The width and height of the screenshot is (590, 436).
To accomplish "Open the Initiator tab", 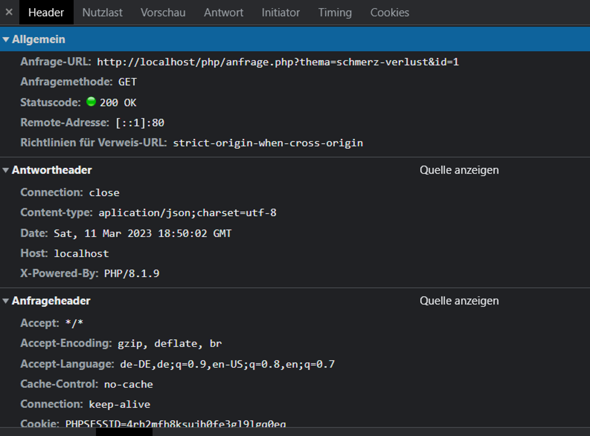I will tap(281, 12).
